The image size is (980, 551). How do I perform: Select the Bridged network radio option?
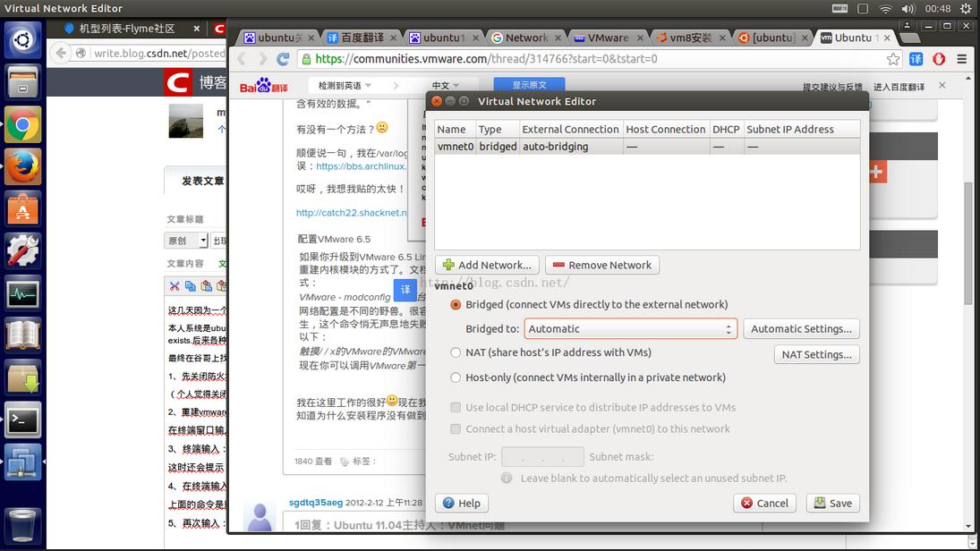pyautogui.click(x=455, y=304)
